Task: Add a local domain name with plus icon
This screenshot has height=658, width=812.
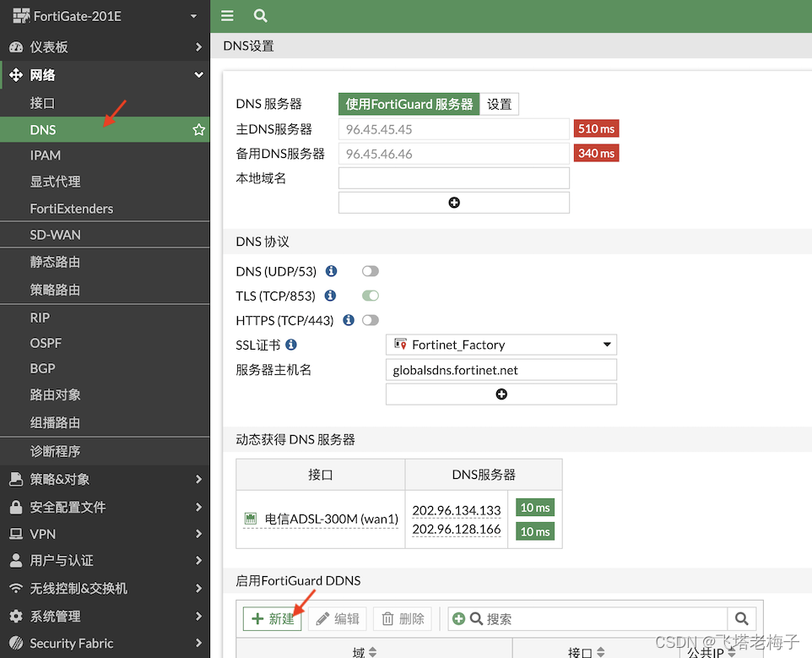Action: click(x=453, y=203)
